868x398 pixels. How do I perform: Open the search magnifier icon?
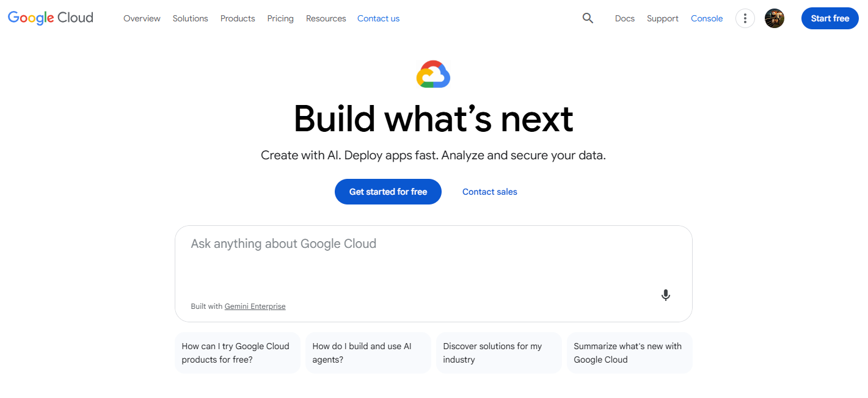587,18
